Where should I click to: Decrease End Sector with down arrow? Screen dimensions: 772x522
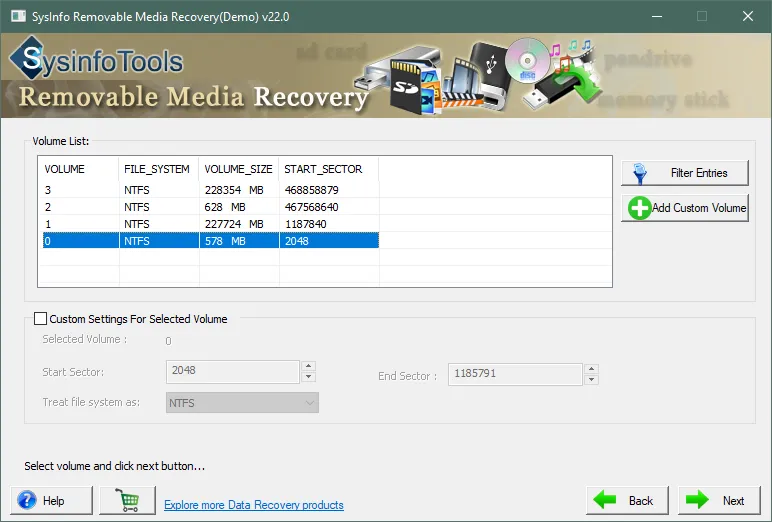click(591, 380)
